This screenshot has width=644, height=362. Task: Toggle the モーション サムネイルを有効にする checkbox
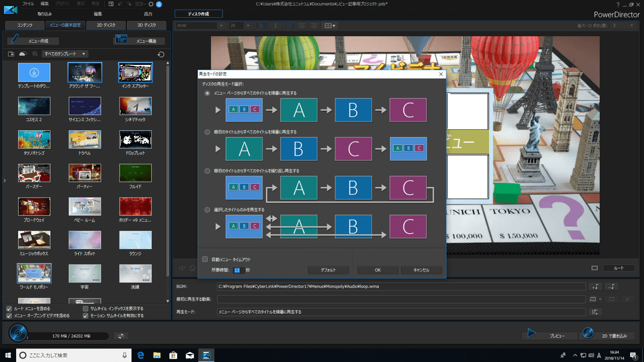(86, 316)
